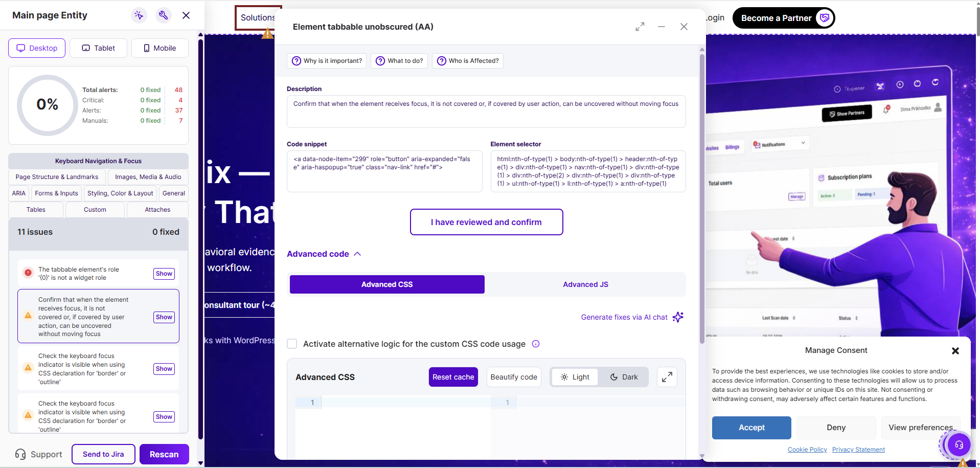The image size is (980, 468).
Task: Select Images, Media & Audio category
Action: 148,177
